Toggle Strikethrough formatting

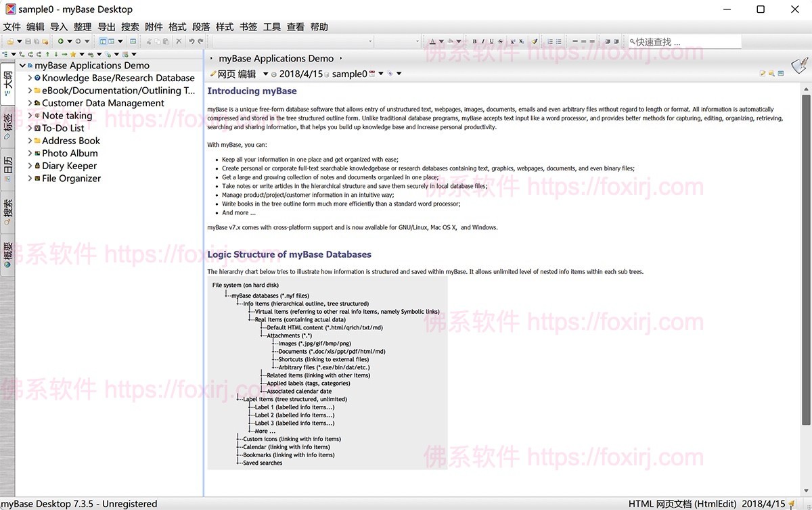click(x=499, y=41)
